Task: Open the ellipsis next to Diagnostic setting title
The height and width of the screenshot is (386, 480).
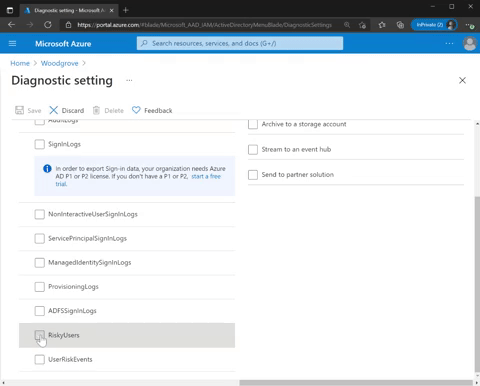Action: pyautogui.click(x=129, y=80)
